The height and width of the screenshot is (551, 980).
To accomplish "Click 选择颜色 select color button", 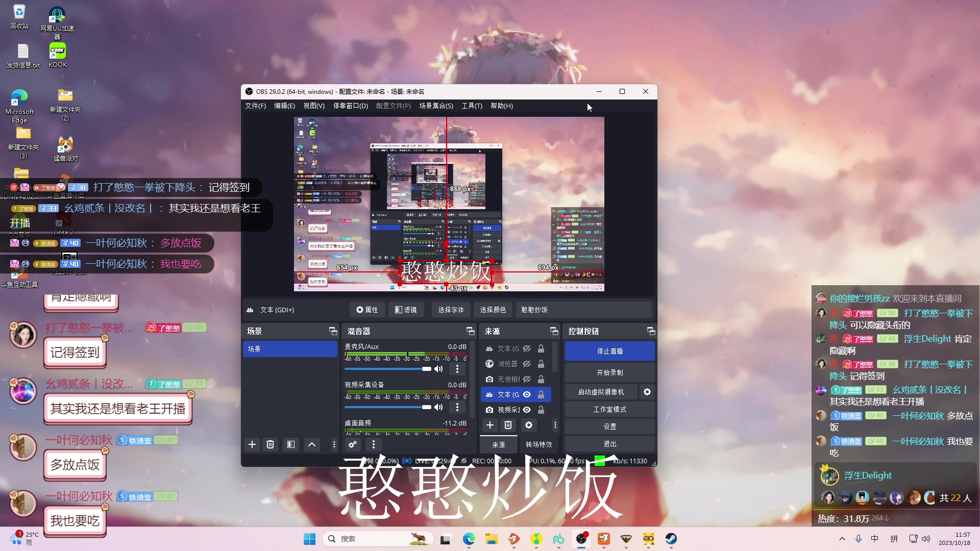I will tap(493, 310).
